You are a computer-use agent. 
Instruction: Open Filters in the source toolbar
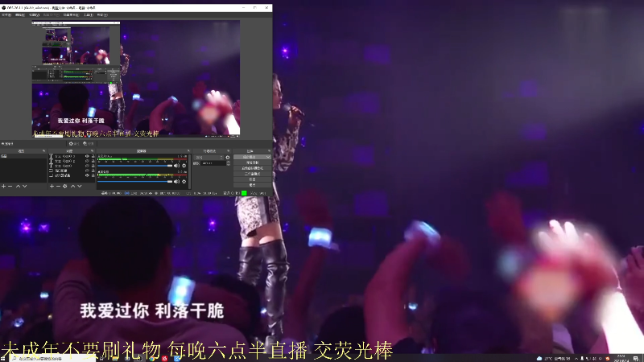(89, 144)
